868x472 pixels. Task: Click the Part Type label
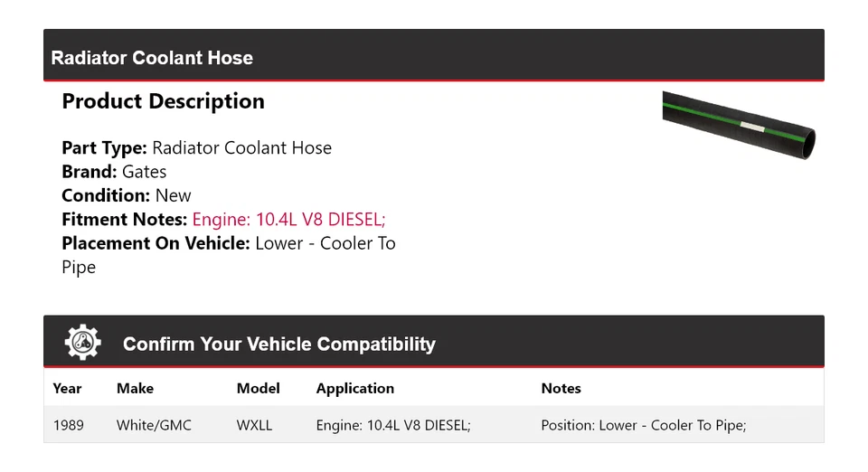(104, 147)
